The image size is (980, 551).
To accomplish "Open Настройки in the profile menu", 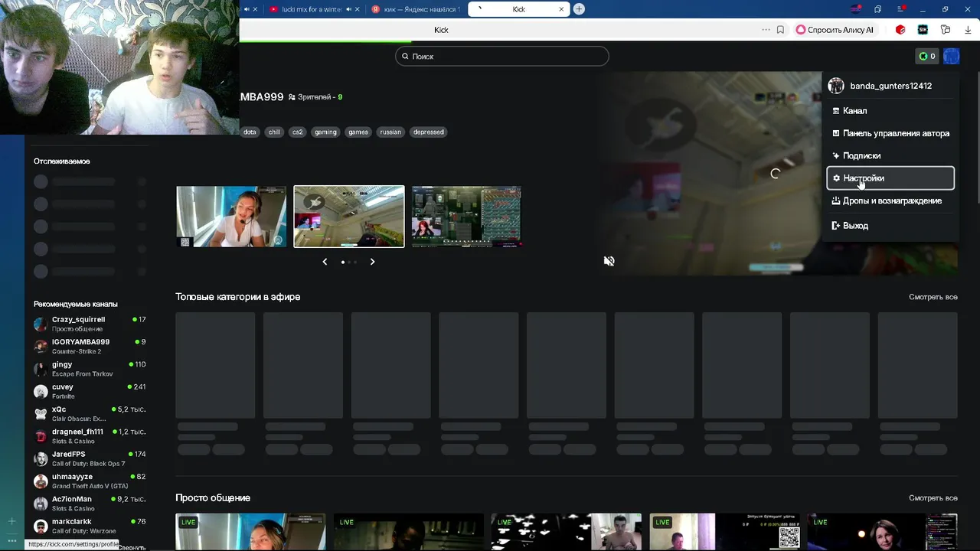I will click(x=890, y=178).
